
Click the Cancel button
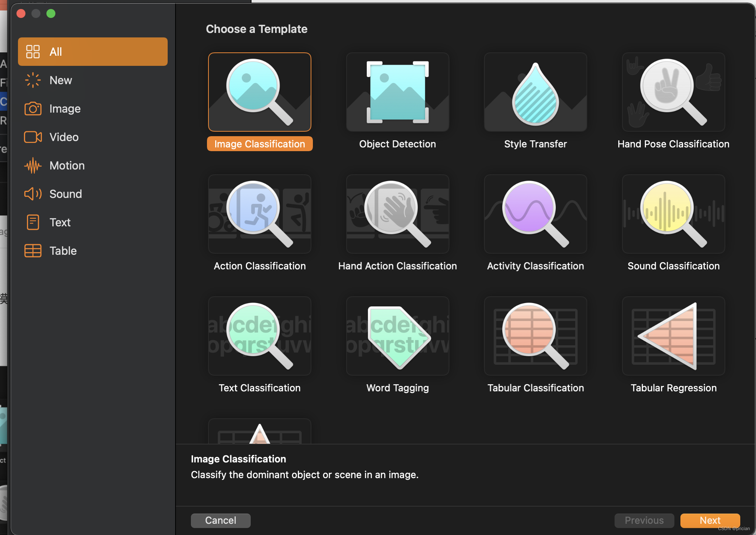click(x=220, y=520)
